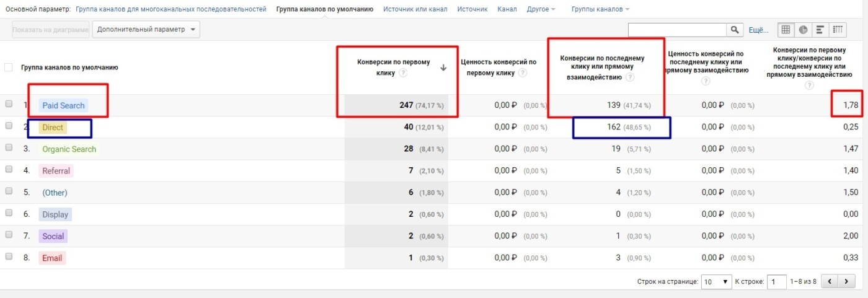868x298 pixels.
Task: Open help icon for Конверсии по первому клику
Action: pyautogui.click(x=403, y=73)
